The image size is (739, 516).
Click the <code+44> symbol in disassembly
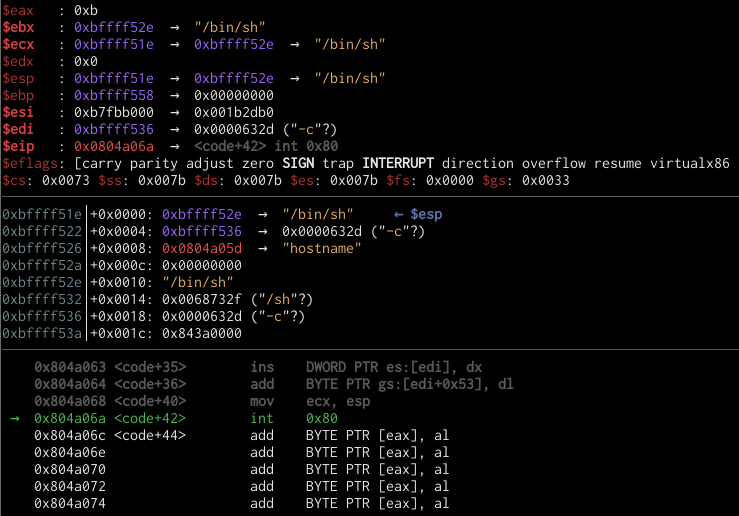click(150, 435)
